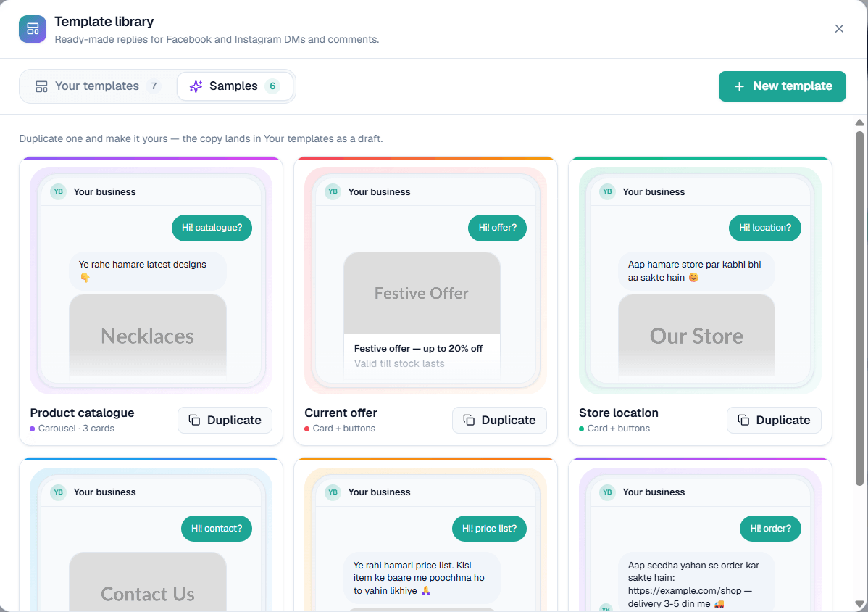Click 'Ye rahe hamare latest designs' message
The image size is (868, 612).
148,270
